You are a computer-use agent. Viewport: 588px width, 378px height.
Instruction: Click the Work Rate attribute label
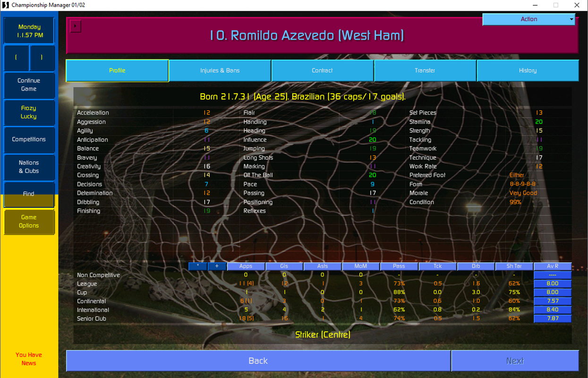423,166
